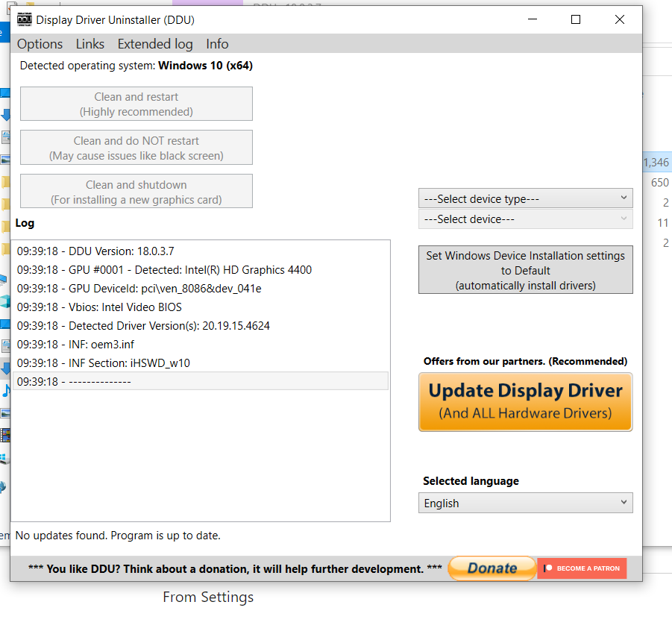Minimize the DDU window
The height and width of the screenshot is (640, 672).
[x=533, y=19]
